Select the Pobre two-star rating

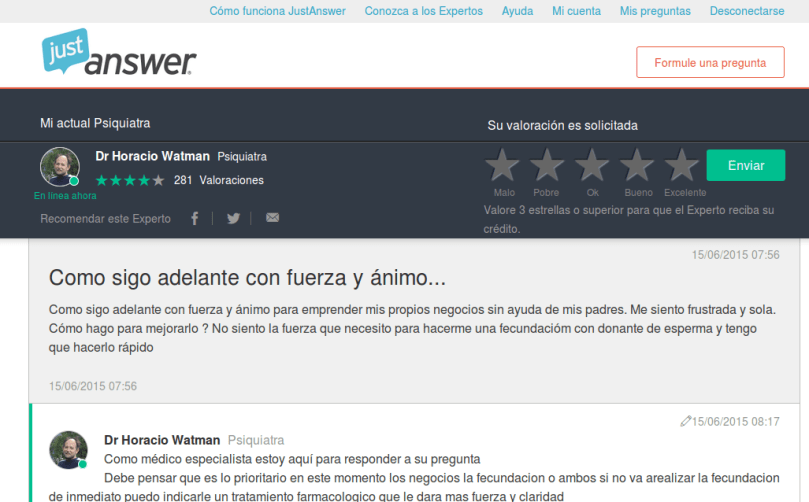[x=547, y=165]
